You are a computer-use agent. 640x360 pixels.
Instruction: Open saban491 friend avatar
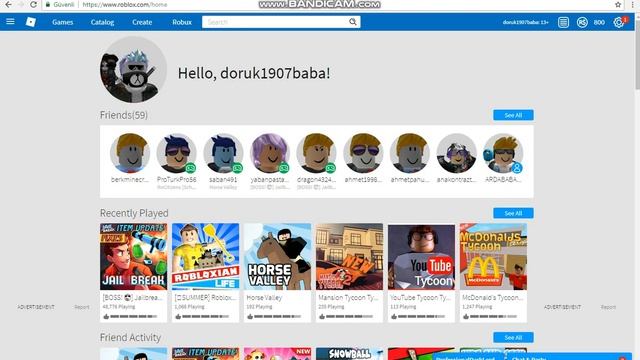tap(223, 153)
